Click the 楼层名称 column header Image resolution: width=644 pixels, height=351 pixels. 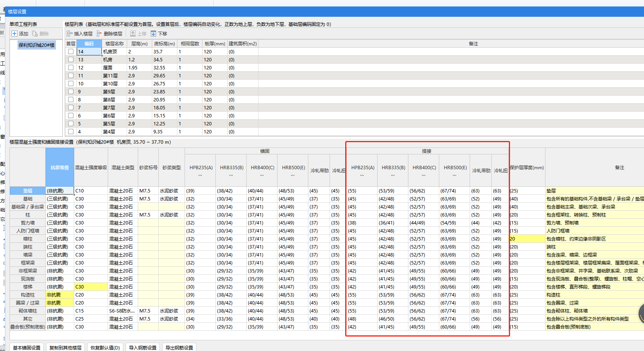[115, 43]
